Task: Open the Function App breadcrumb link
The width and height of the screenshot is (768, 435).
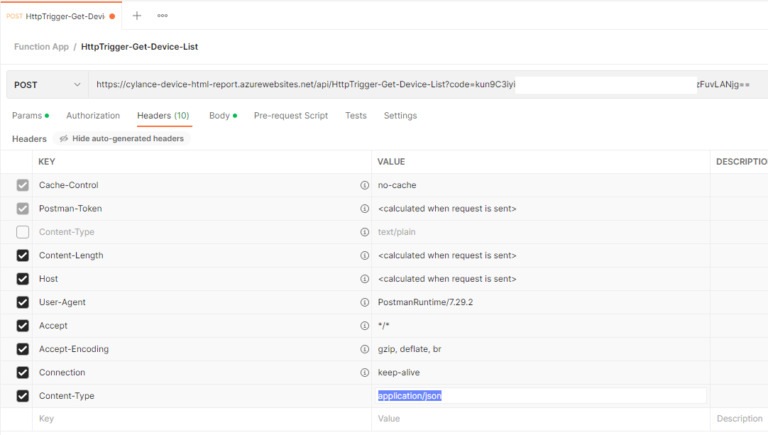Action: tap(41, 47)
